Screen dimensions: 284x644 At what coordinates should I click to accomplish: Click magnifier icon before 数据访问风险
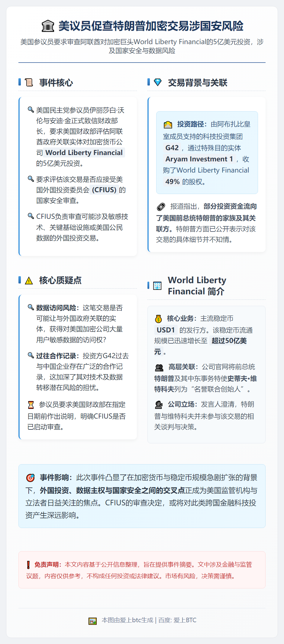pos(31,307)
